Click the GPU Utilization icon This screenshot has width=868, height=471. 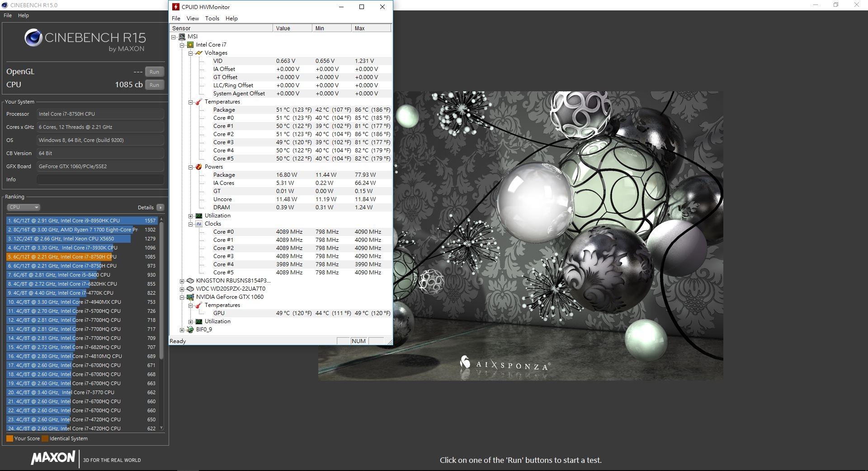coord(198,321)
